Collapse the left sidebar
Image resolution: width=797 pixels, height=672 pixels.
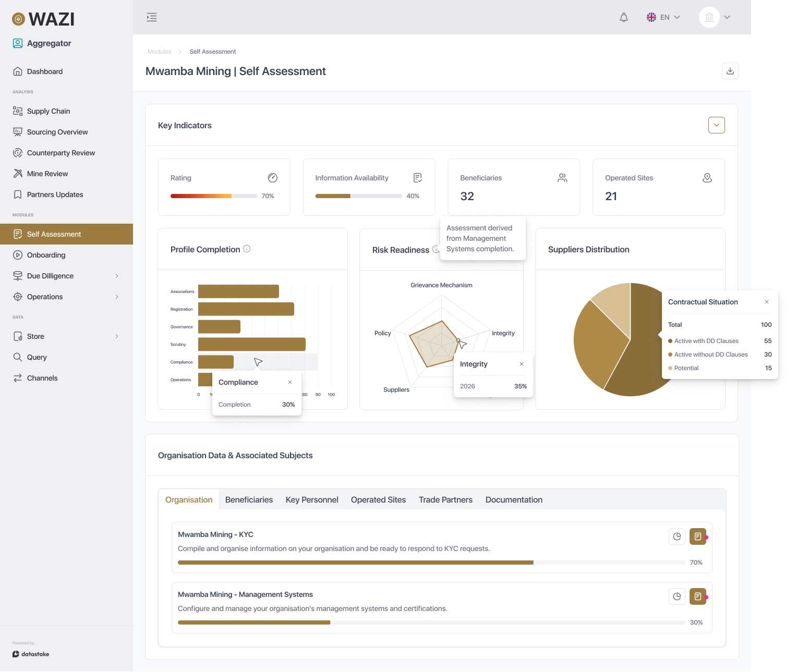pyautogui.click(x=151, y=17)
